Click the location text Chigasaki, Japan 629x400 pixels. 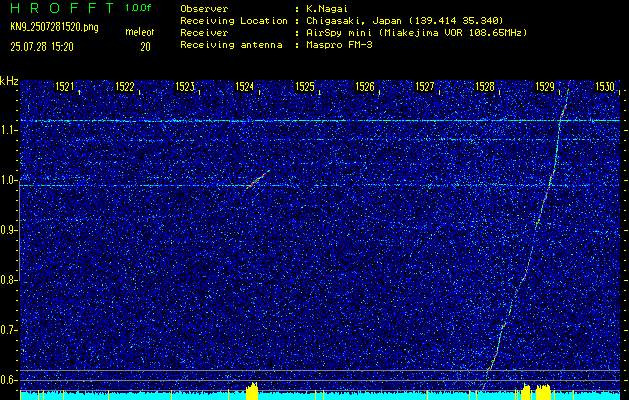tap(353, 21)
